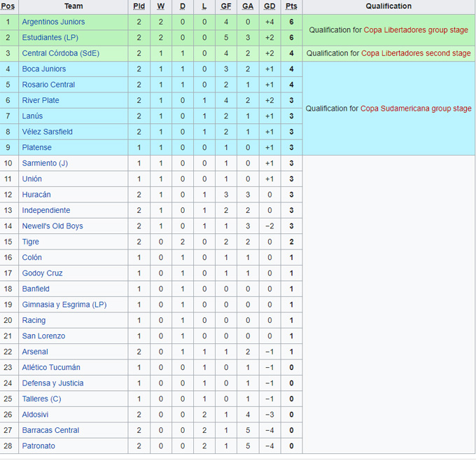
Task: Open the Newell's Old Boys link
Action: click(x=52, y=226)
